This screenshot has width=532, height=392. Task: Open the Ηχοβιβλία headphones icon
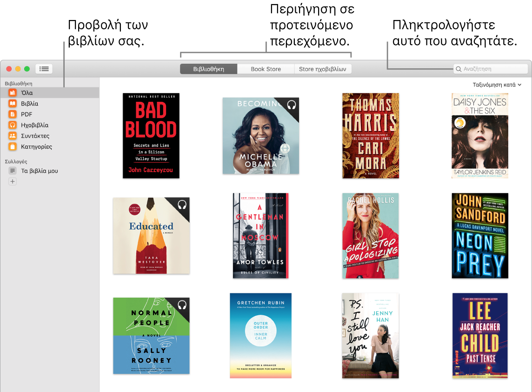13,125
